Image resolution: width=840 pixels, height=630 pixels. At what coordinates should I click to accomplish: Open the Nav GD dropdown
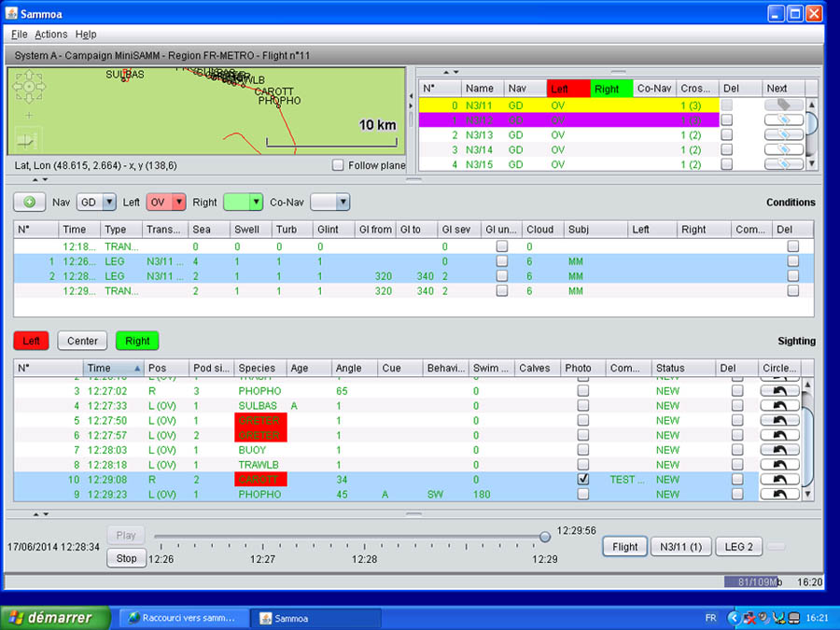(x=96, y=202)
